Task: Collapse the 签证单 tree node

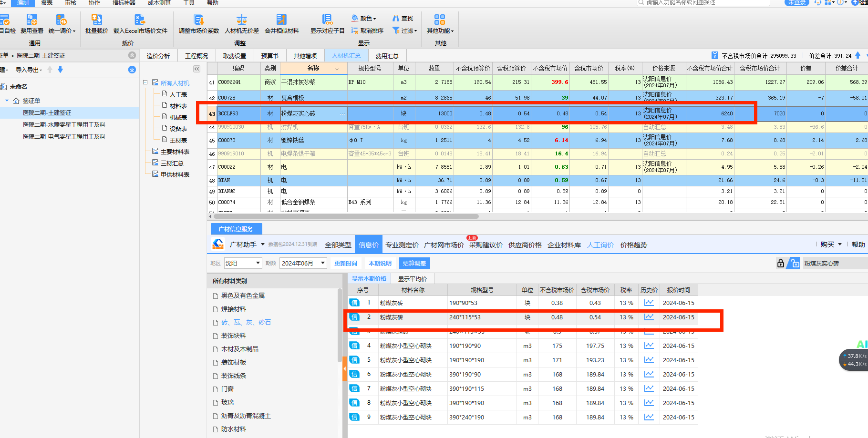Action: click(x=7, y=101)
